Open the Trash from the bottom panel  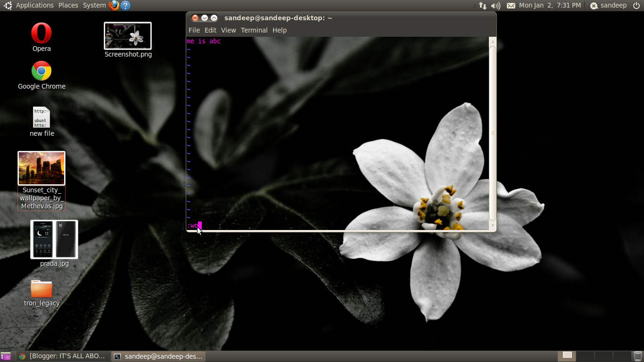[x=638, y=356]
